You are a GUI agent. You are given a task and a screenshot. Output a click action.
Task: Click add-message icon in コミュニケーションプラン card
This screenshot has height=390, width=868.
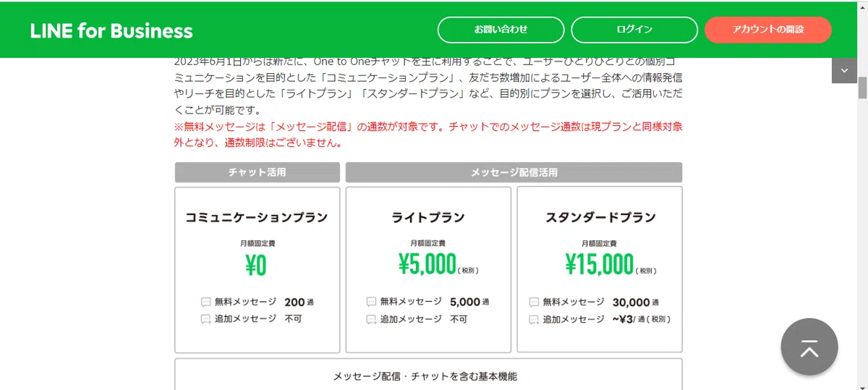pos(205,319)
